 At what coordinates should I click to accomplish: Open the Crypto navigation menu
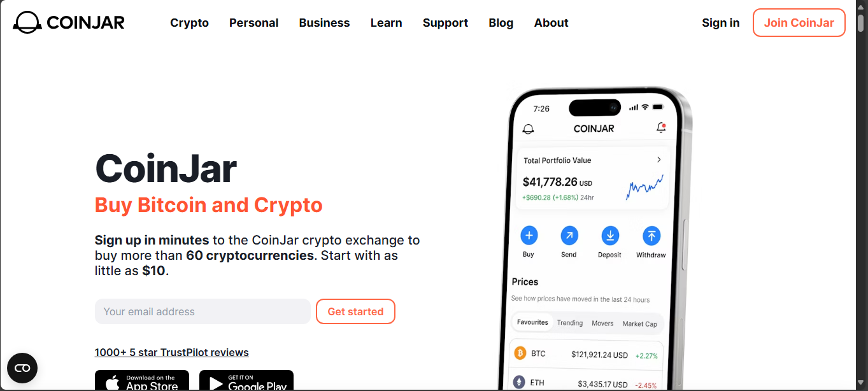tap(189, 23)
